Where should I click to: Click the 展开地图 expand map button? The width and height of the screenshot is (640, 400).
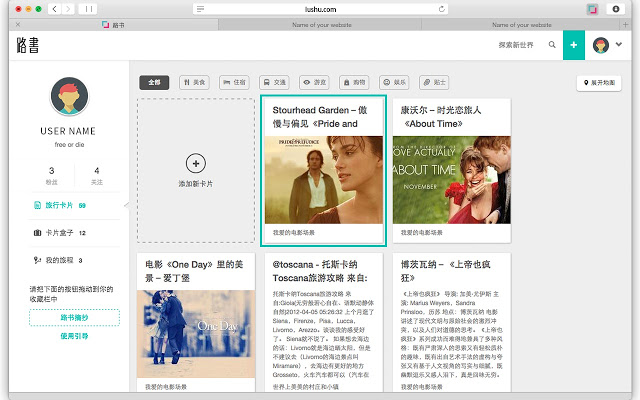[x=599, y=83]
